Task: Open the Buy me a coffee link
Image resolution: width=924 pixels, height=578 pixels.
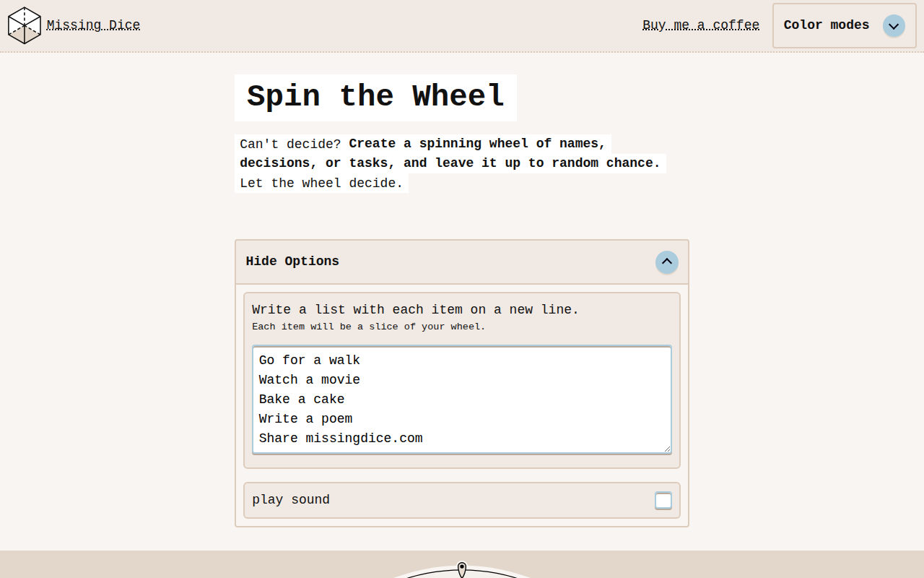Action: coord(701,25)
